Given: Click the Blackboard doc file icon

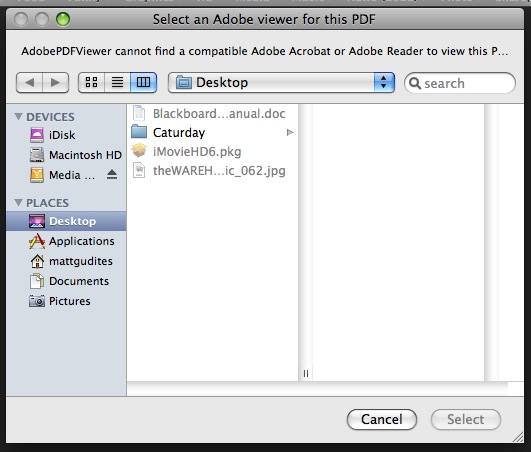Looking at the screenshot, I should (x=139, y=113).
